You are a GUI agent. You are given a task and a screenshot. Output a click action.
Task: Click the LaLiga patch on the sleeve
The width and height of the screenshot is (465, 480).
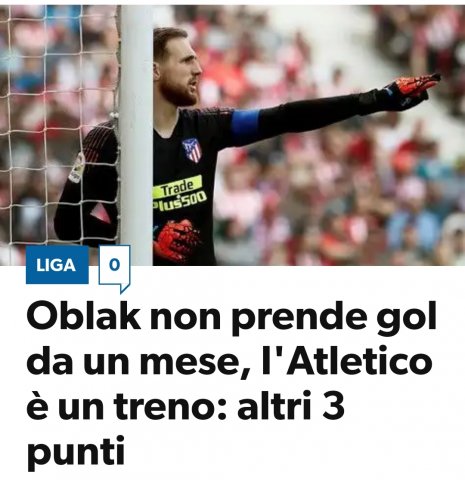click(x=76, y=168)
